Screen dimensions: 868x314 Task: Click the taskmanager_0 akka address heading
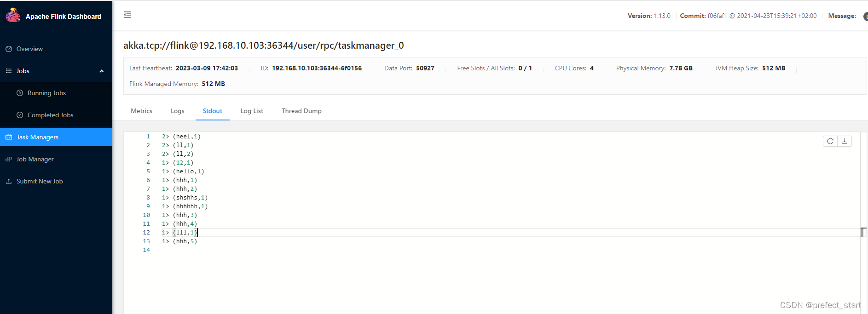pos(264,46)
